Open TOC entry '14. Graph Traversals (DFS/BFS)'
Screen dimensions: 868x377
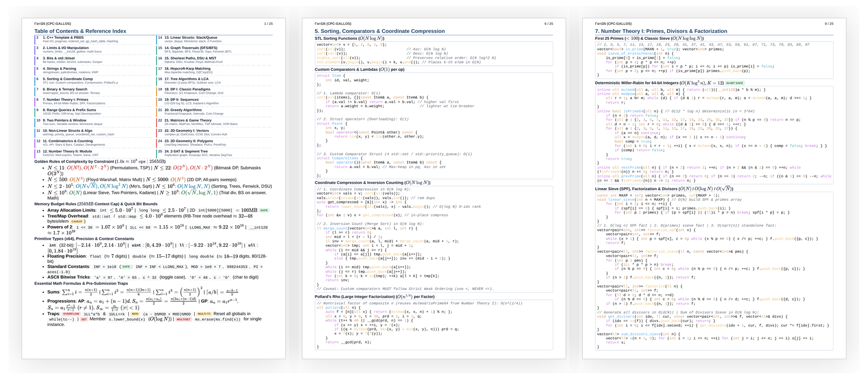pyautogui.click(x=191, y=48)
